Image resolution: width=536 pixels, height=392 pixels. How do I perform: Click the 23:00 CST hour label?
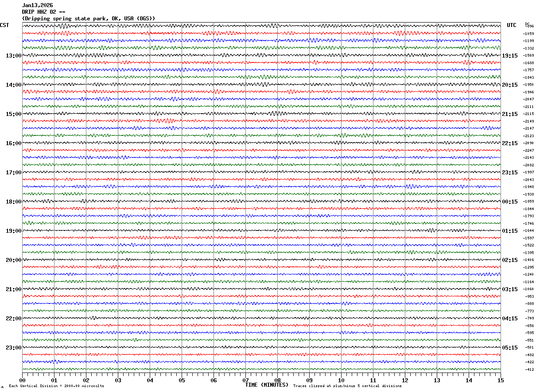tap(13, 348)
